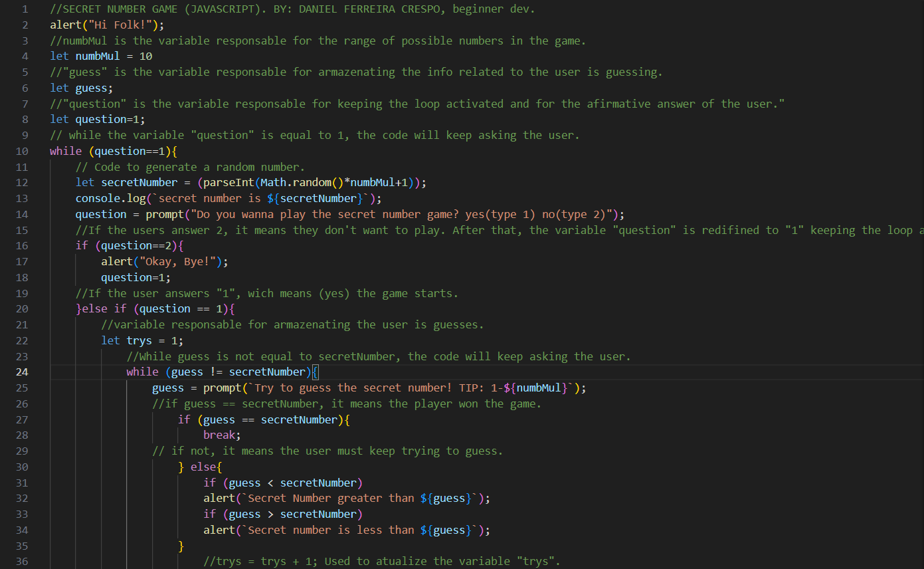
Task: Click "question=1;" on line 18
Action: [x=136, y=278]
